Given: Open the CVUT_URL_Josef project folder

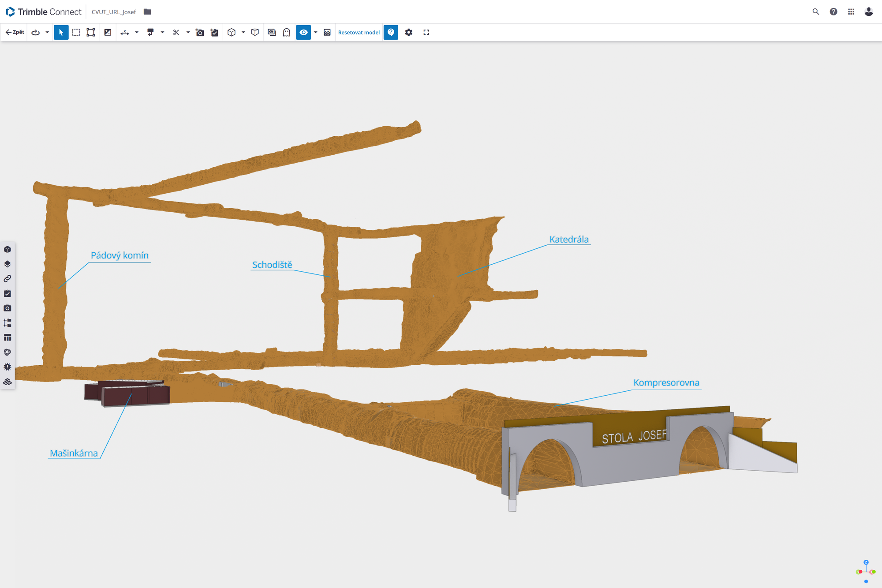Looking at the screenshot, I should click(x=147, y=12).
